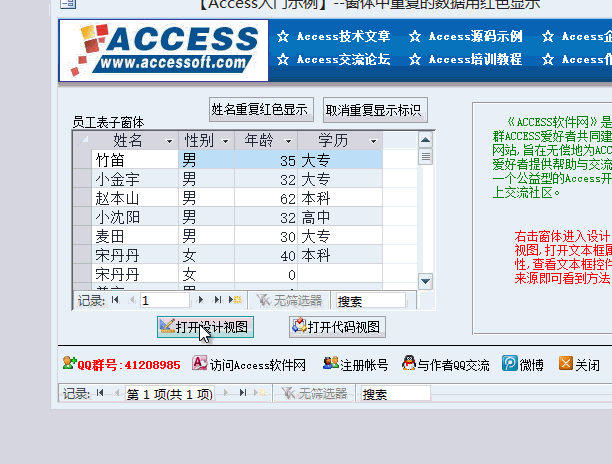
Task: Go to next record in main form navigator
Action: (226, 393)
